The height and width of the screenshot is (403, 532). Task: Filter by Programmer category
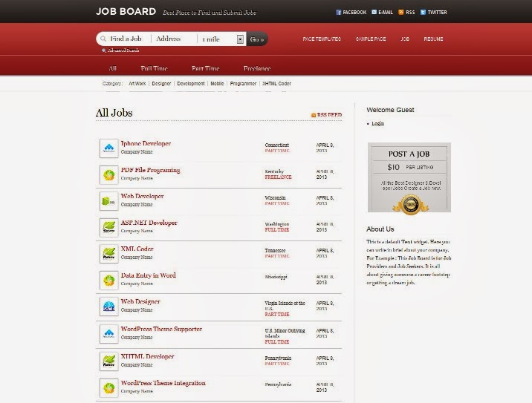(243, 83)
